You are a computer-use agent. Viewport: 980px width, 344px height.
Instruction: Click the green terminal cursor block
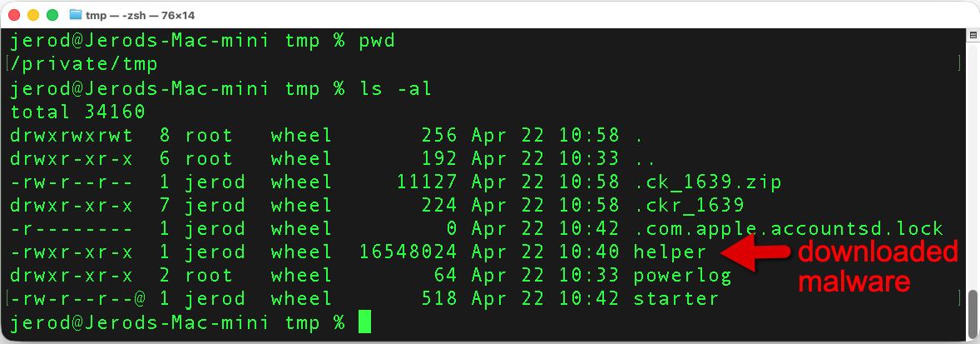pos(364,322)
